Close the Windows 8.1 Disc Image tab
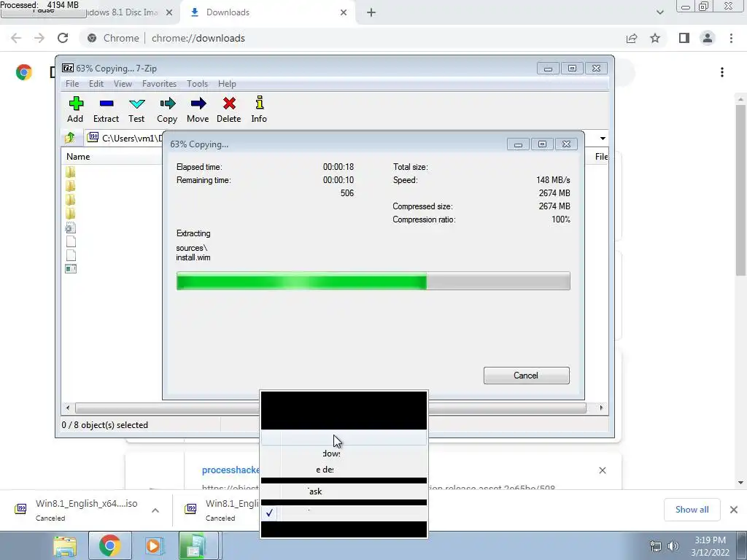This screenshot has height=560, width=747. click(x=169, y=13)
